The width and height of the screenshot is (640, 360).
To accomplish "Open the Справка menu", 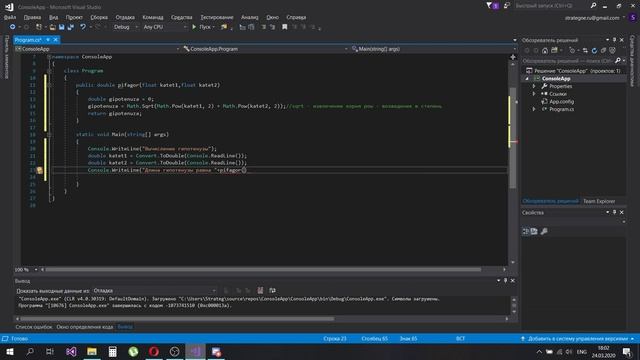I will 296,17.
